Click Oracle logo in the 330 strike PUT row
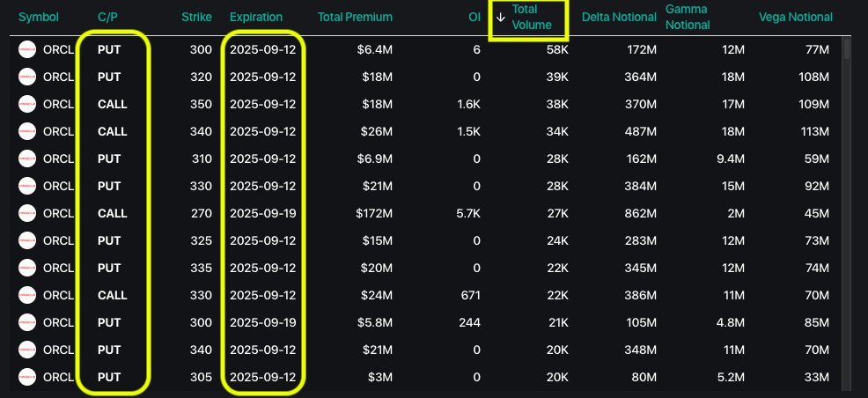Image resolution: width=868 pixels, height=398 pixels. tap(27, 186)
